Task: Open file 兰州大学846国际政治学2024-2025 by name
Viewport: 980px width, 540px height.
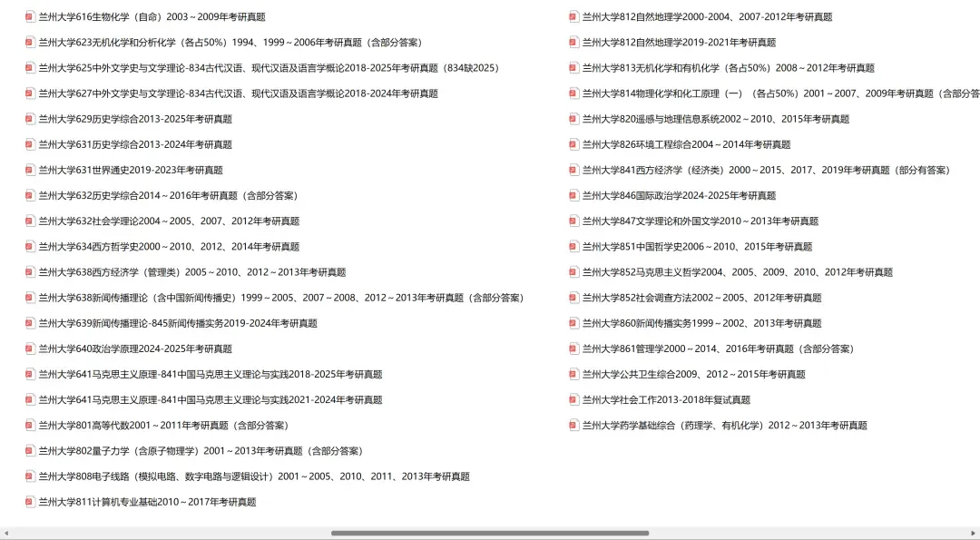Action: click(x=680, y=196)
